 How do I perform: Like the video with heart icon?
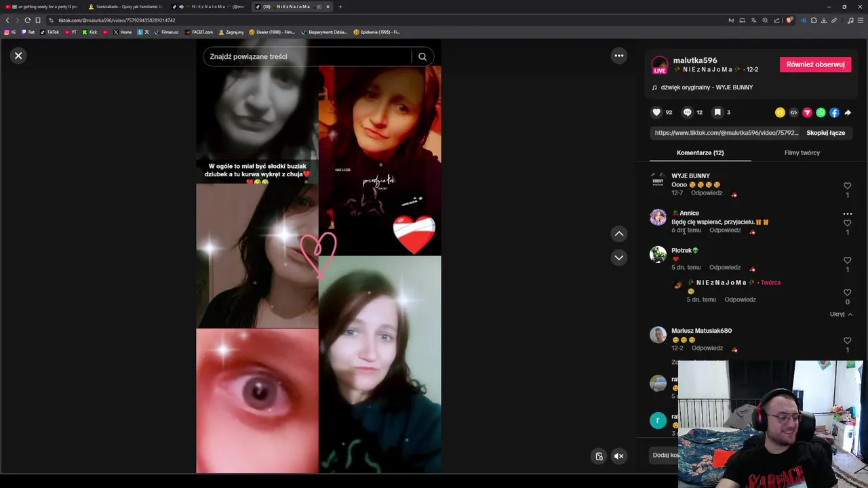(656, 113)
